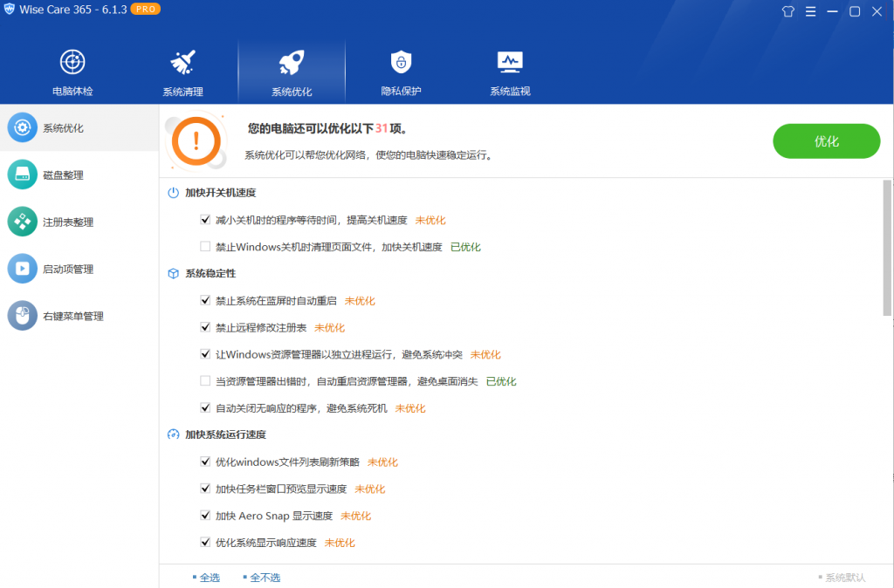Uncheck 加快 Aero Snap 显示速度 checkbox
Screen dimensions: 894x588
tap(205, 515)
